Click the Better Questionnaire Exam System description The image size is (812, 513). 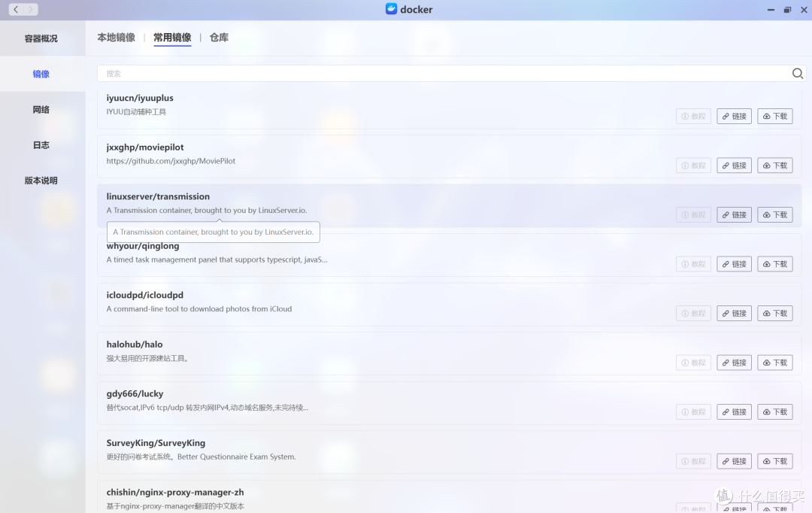click(x=201, y=457)
